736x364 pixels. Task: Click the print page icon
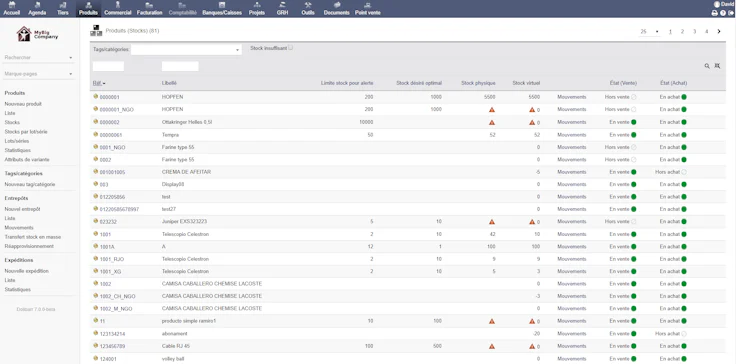(714, 13)
